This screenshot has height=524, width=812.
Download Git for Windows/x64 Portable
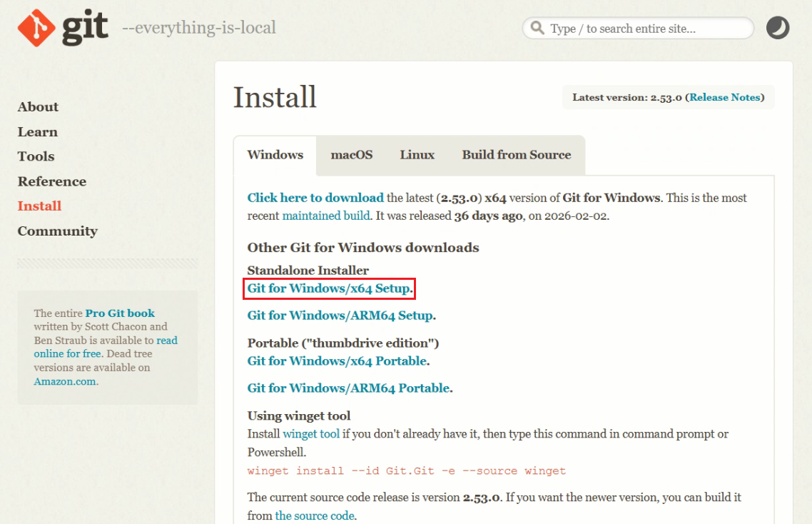pos(337,361)
